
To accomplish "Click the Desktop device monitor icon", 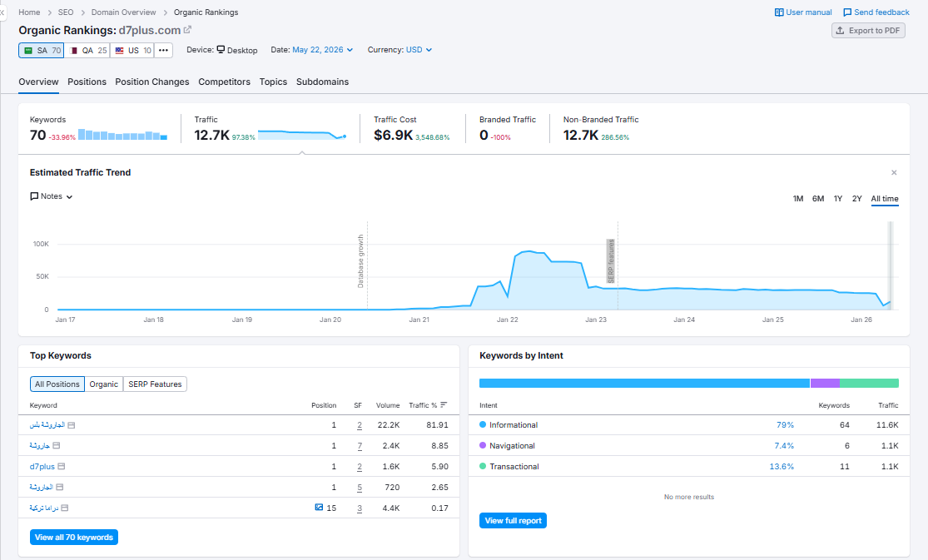I will coord(221,50).
